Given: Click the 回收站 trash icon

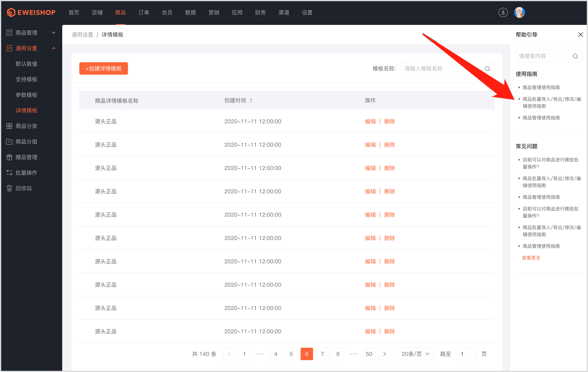Looking at the screenshot, I should click(9, 188).
